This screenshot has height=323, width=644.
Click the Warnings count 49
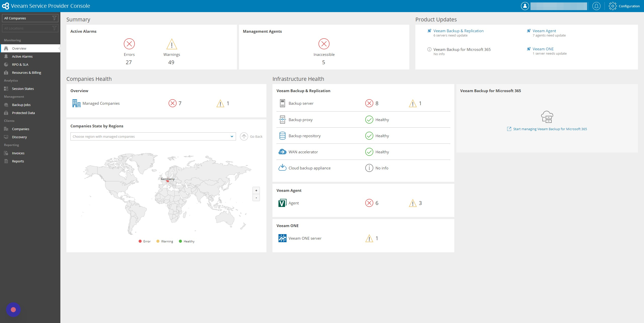point(171,62)
